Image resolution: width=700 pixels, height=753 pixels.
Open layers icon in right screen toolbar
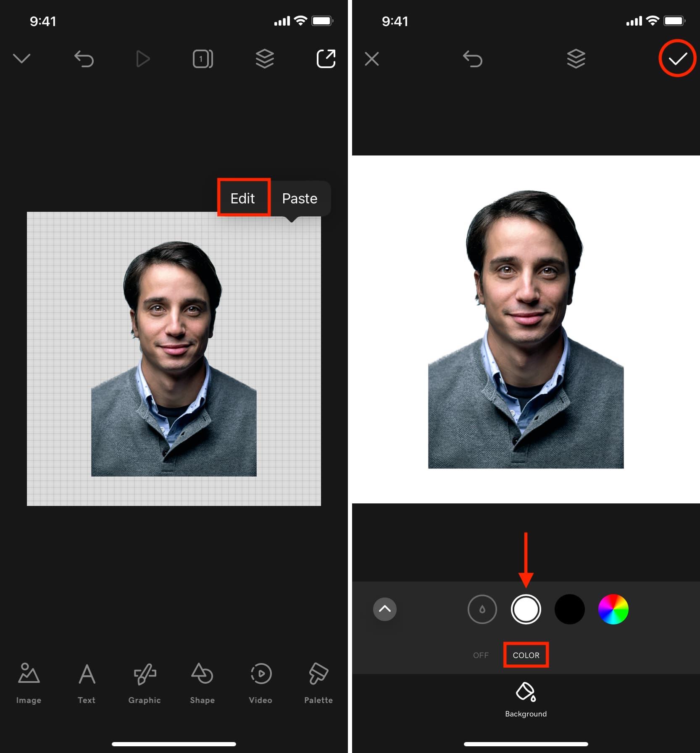click(576, 59)
